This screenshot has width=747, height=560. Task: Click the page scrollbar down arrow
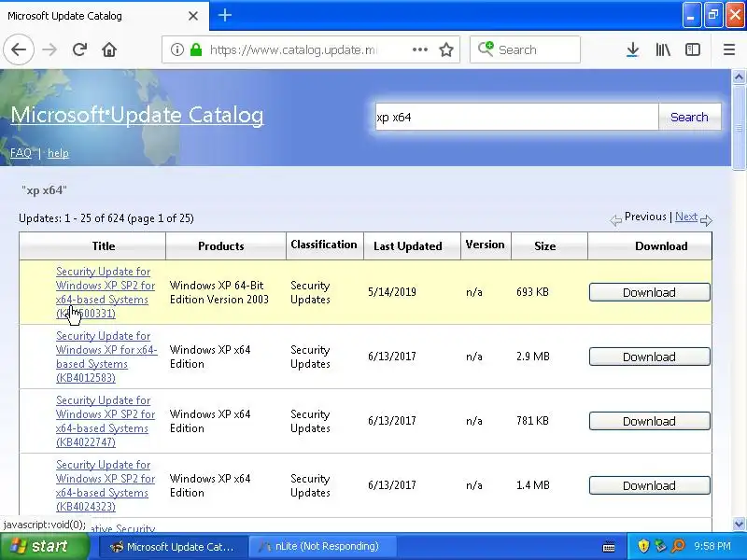739,525
